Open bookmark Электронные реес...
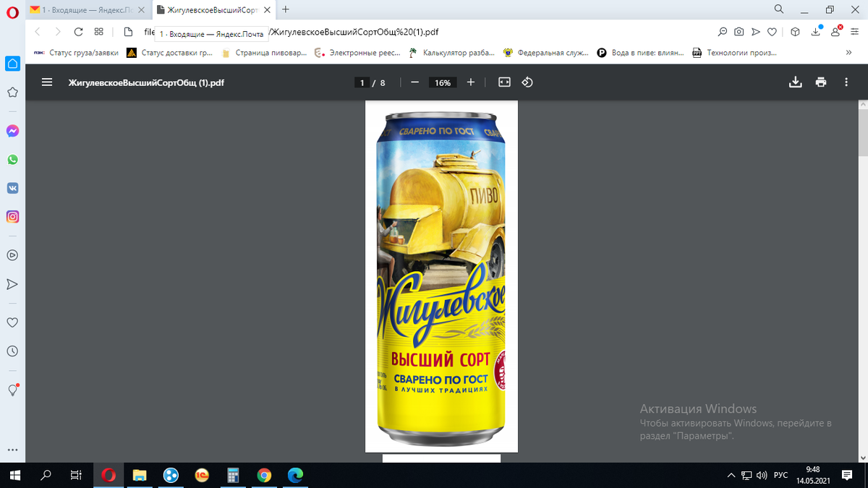This screenshot has width=868, height=488. coord(358,53)
